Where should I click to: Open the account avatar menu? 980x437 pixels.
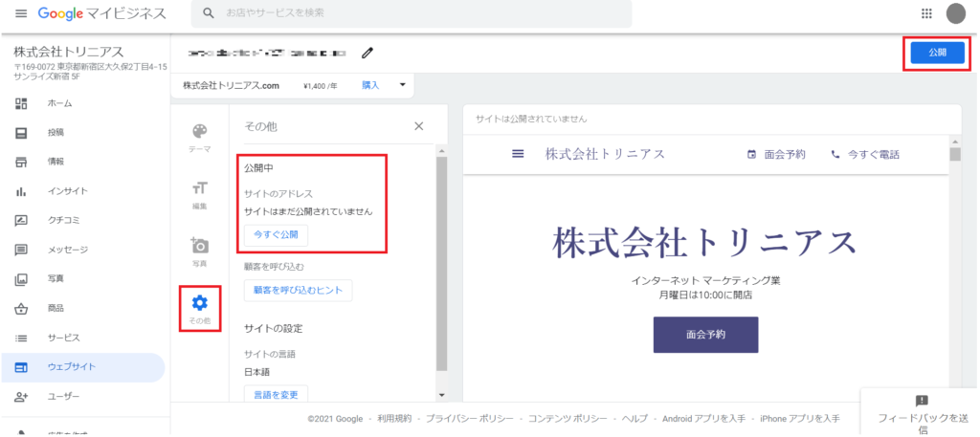tap(956, 13)
